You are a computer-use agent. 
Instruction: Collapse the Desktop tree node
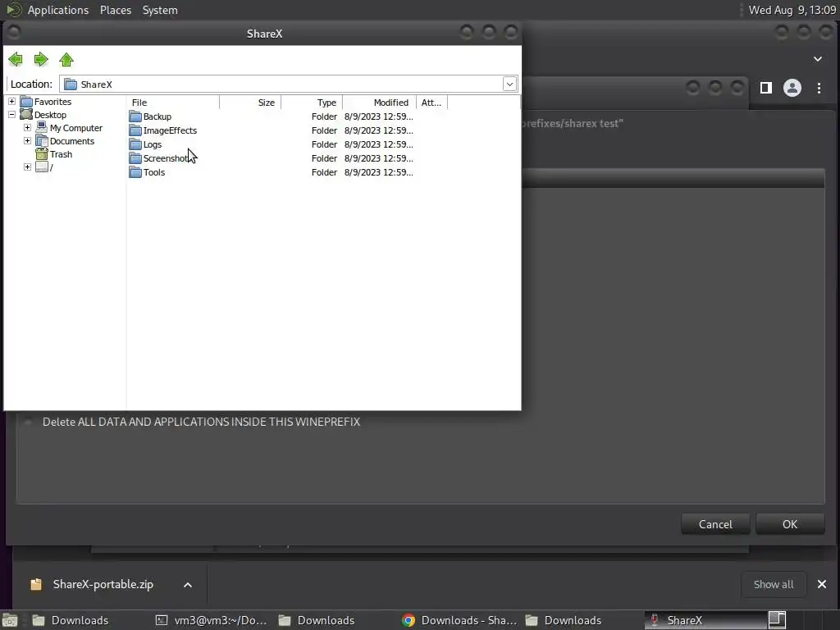(11, 115)
